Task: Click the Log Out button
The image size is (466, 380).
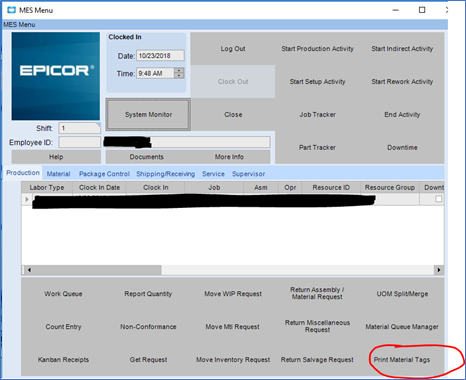Action: (x=233, y=49)
